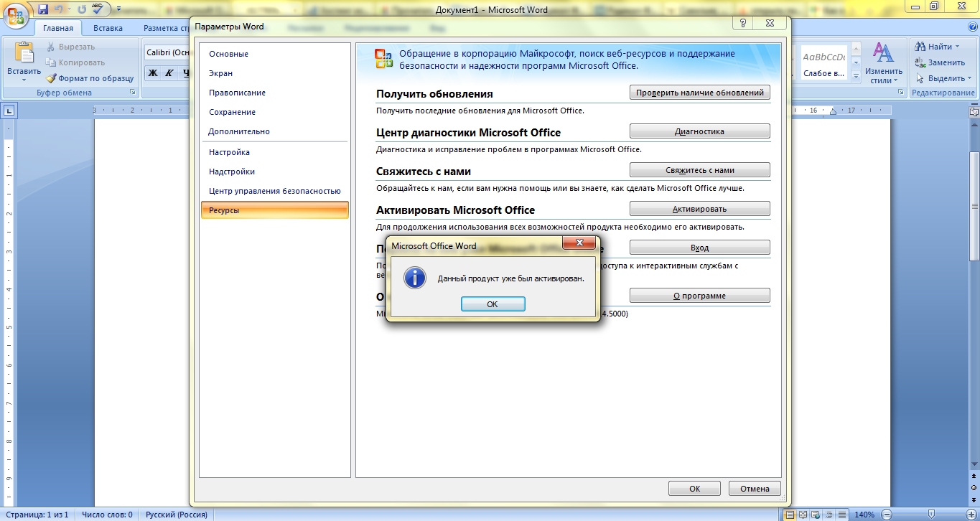This screenshot has width=980, height=521.
Task: Click Русский (Россия) language indicator
Action: (177, 515)
